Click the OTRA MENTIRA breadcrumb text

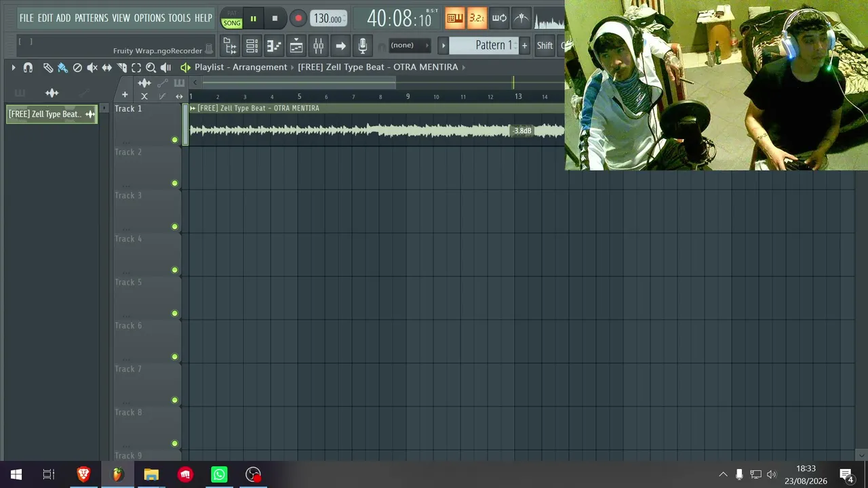coord(426,67)
